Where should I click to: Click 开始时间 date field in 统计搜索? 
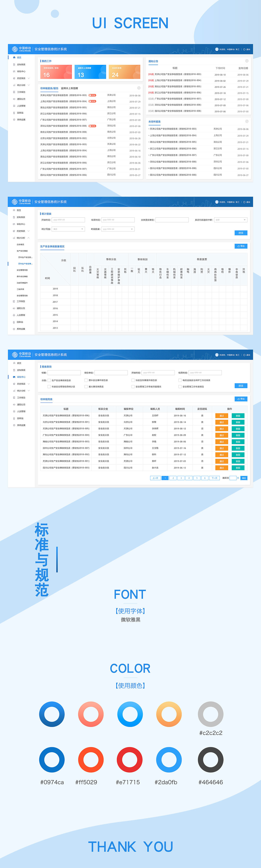click(68, 220)
